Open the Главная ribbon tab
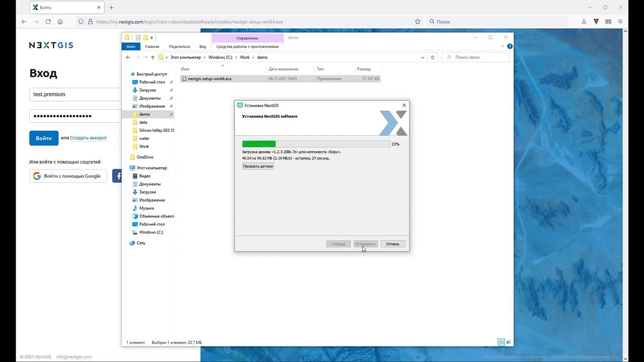 pyautogui.click(x=152, y=46)
